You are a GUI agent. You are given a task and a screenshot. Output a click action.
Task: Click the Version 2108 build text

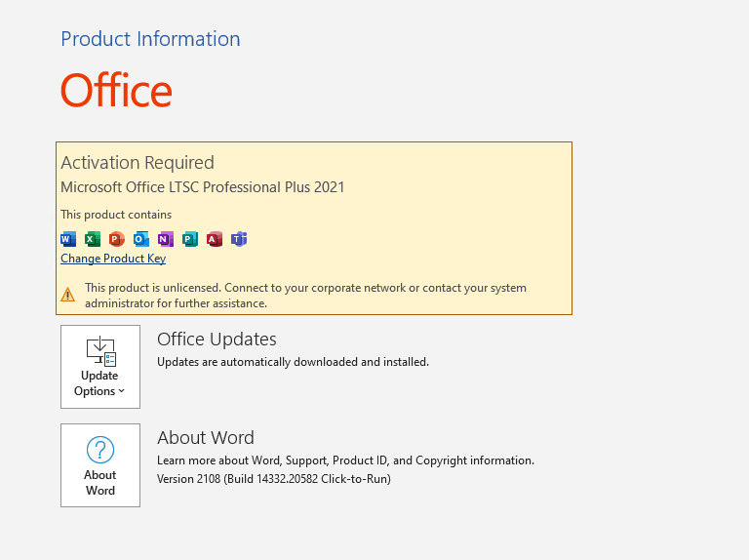coord(274,479)
